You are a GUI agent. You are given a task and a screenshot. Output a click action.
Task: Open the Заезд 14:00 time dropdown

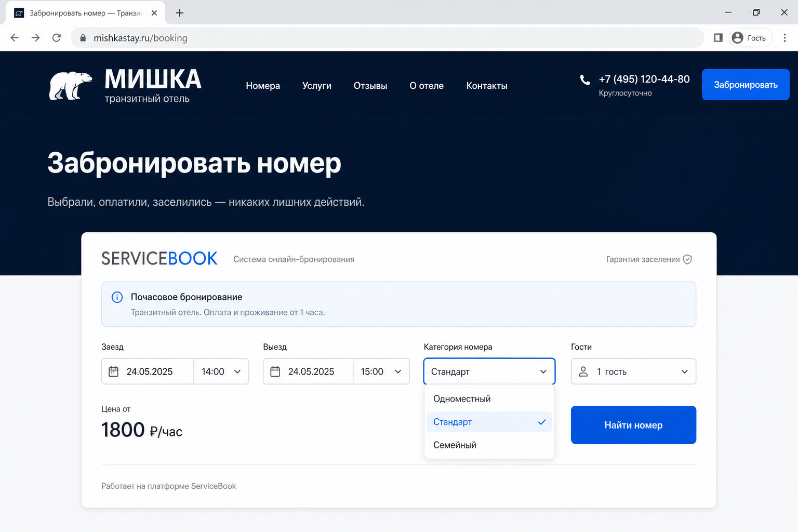pos(221,371)
